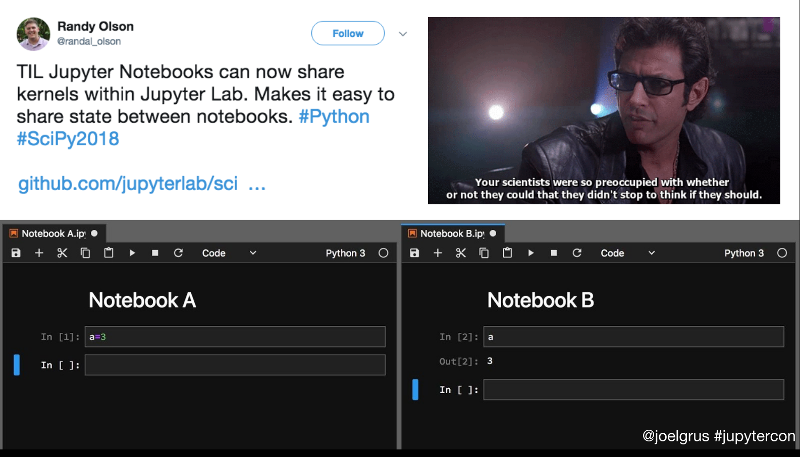Click the a=3 code cell in Notebook A

235,337
